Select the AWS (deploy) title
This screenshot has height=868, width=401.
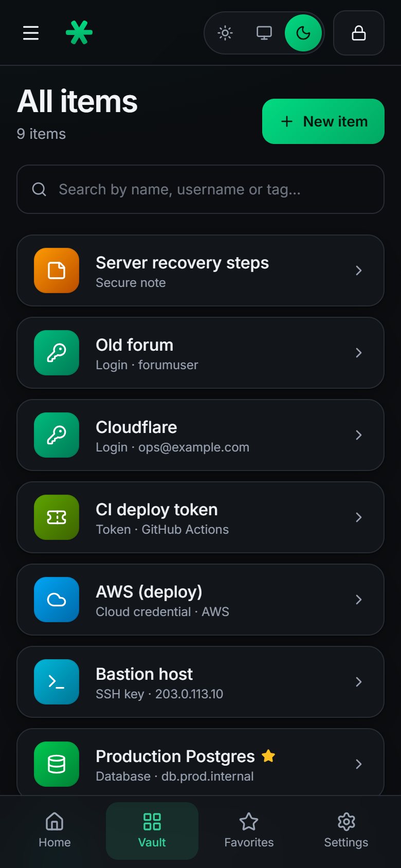click(x=149, y=592)
